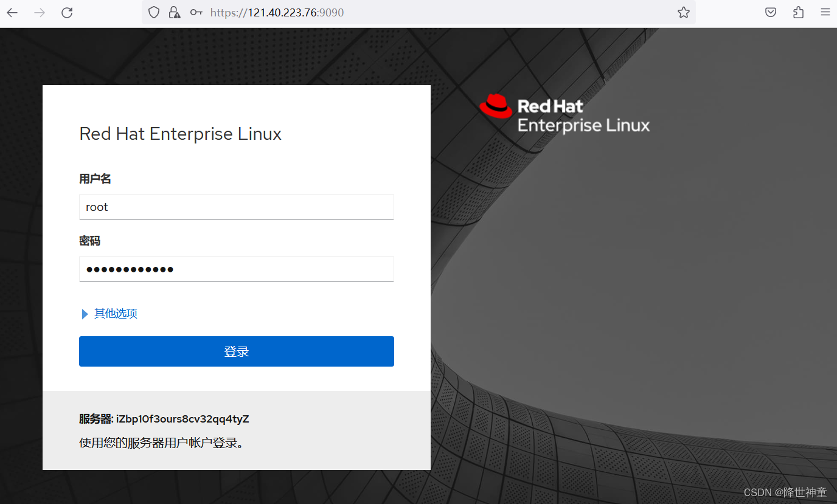The width and height of the screenshot is (837, 504).
Task: Click the blue 登录 button
Action: 237,351
